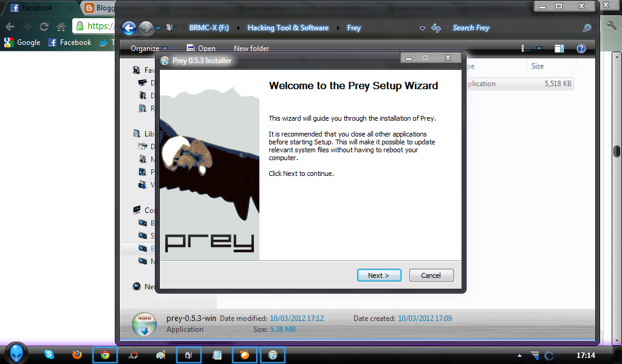
Task: Switch to Chrome on the taskbar
Action: tap(105, 354)
